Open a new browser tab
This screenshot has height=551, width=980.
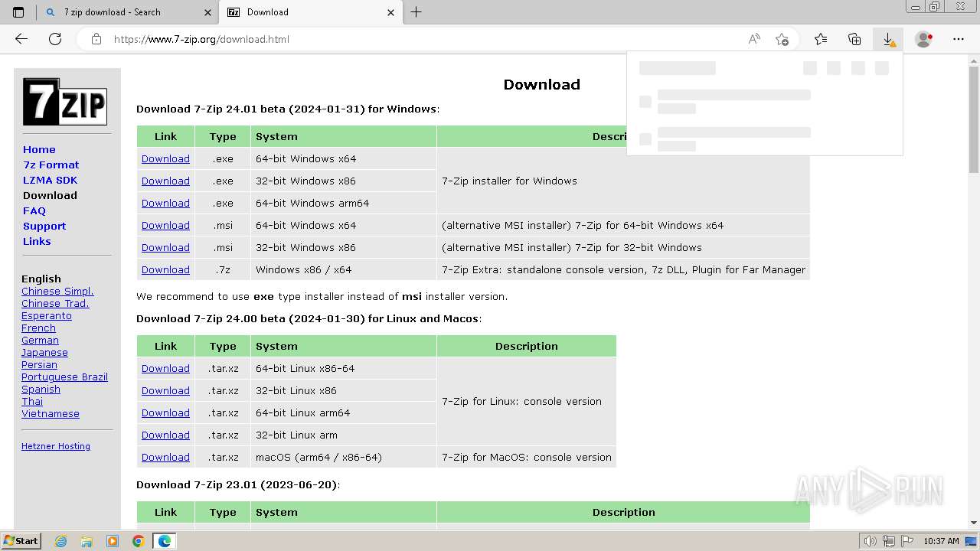[416, 12]
